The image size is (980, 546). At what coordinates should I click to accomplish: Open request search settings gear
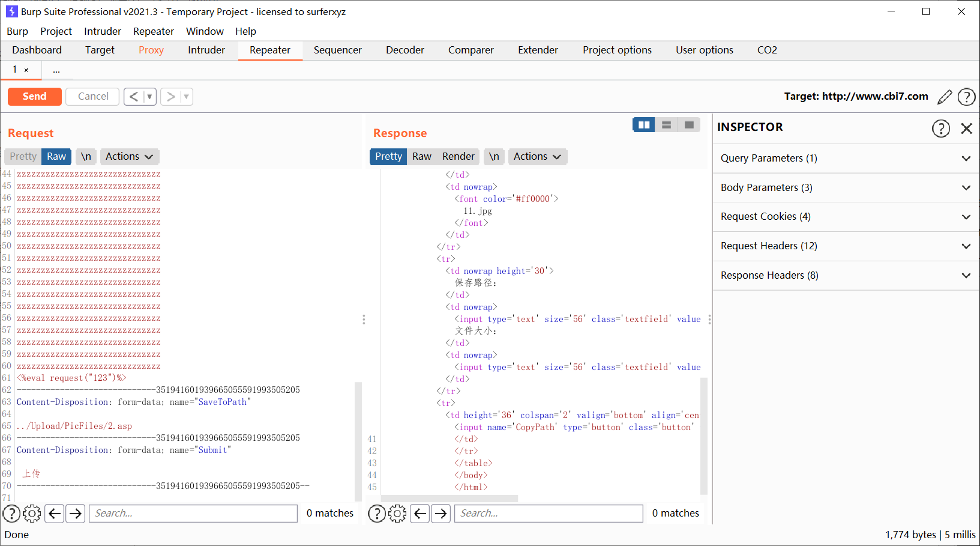[x=32, y=514]
